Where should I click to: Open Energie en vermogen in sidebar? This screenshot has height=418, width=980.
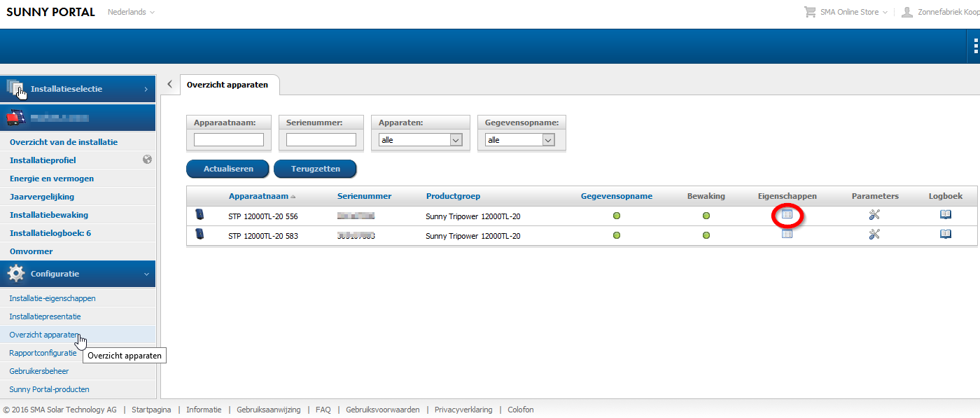pos(52,179)
